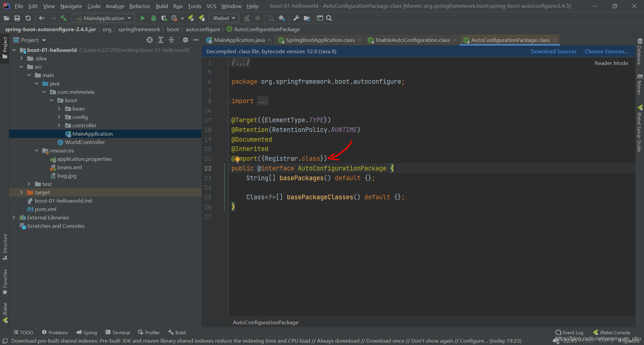The height and width of the screenshot is (345, 644).
Task: Open project settings wrench icon
Action: (296, 18)
